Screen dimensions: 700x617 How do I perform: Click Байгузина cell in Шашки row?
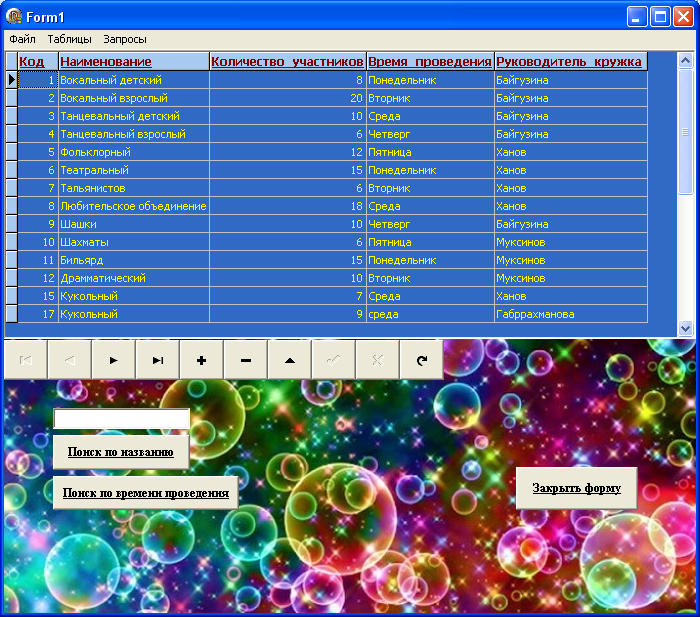tap(571, 224)
